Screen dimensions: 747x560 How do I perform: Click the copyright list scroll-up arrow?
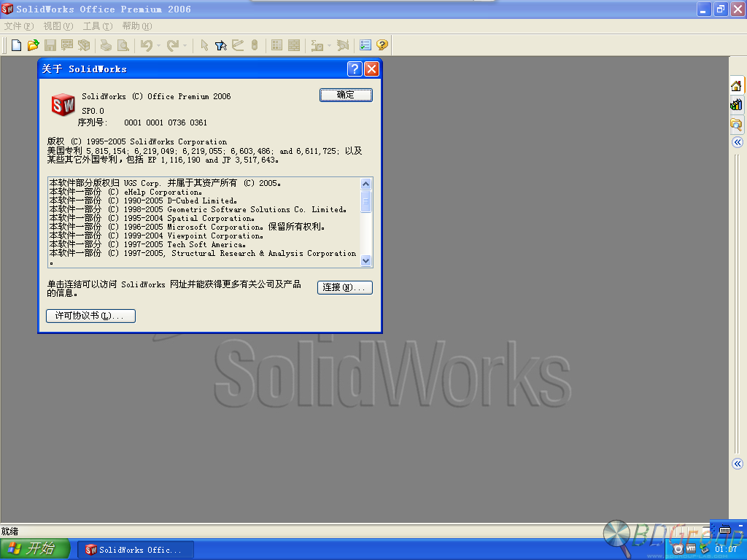click(x=366, y=184)
